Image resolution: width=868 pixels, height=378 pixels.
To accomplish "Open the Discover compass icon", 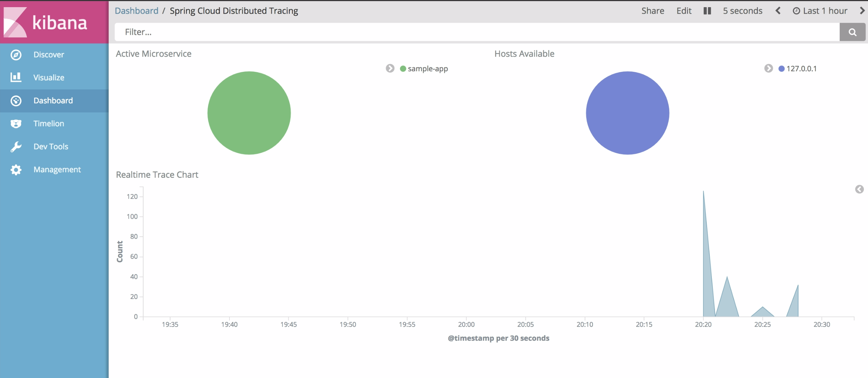I will (x=16, y=55).
